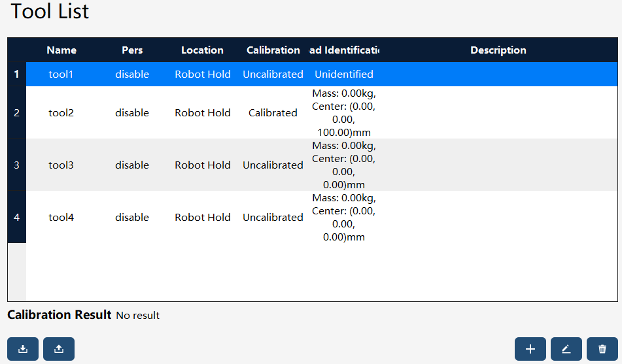Click the export tool list icon button
This screenshot has width=622, height=364.
click(x=59, y=349)
